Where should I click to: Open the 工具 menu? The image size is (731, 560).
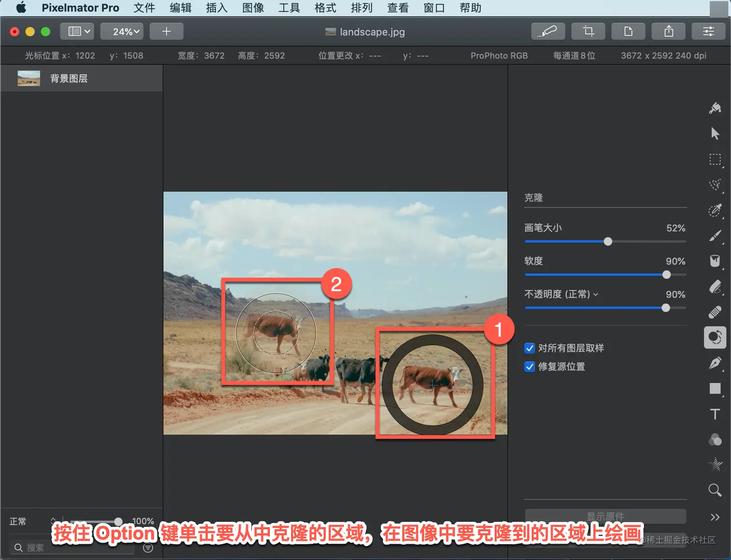[289, 8]
